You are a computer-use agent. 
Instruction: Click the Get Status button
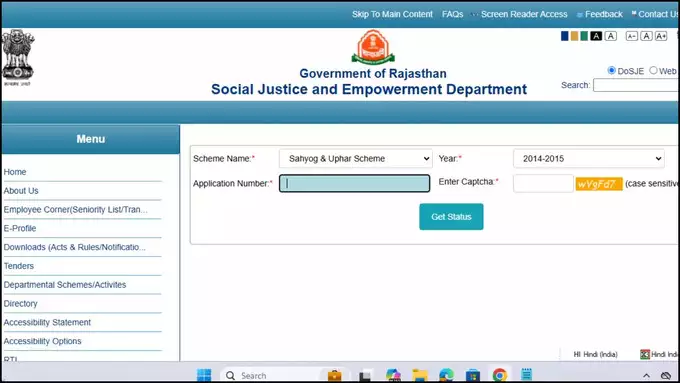(x=451, y=216)
